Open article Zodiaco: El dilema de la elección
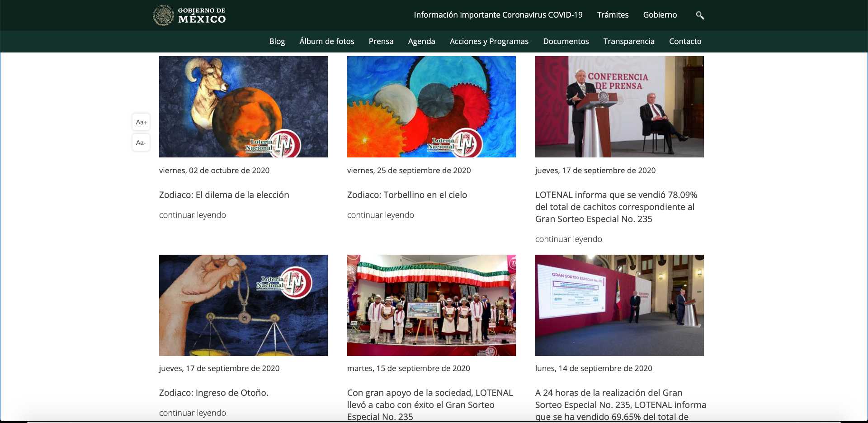Viewport: 868px width, 423px height. 224,195
